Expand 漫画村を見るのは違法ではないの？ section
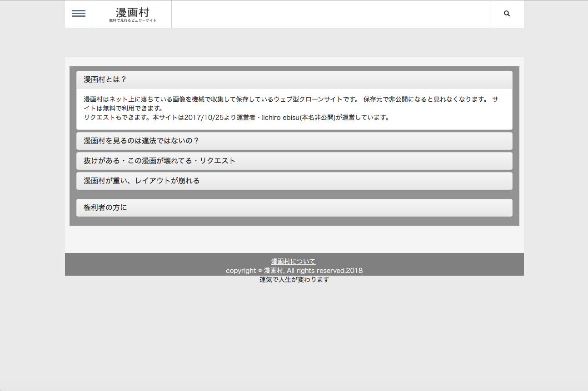 [x=294, y=141]
